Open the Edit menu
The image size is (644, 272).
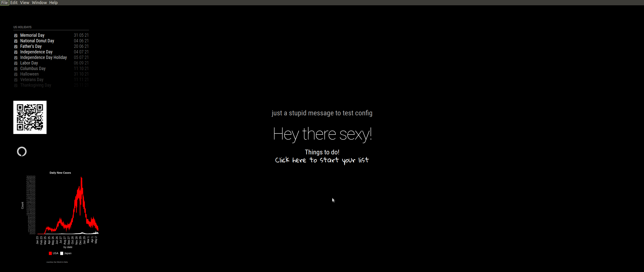14,3
